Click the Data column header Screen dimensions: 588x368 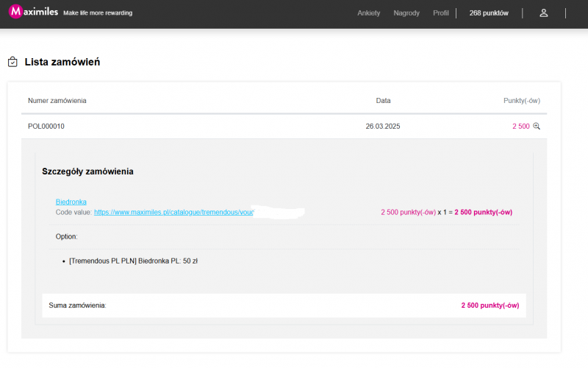[x=383, y=100]
